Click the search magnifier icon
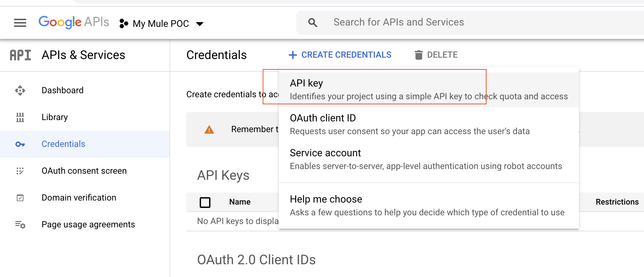This screenshot has height=277, width=644. pyautogui.click(x=313, y=23)
